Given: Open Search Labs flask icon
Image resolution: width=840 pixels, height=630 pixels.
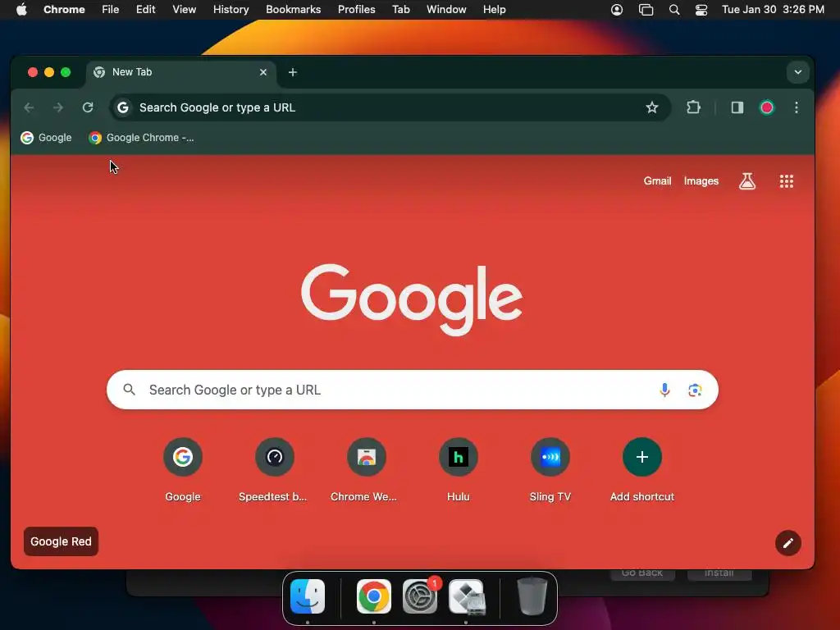Looking at the screenshot, I should (x=747, y=181).
